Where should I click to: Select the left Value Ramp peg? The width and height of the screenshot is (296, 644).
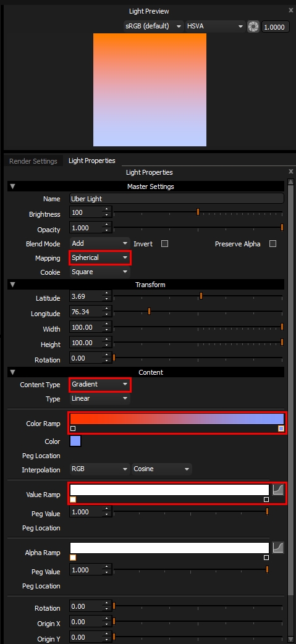[x=73, y=500]
